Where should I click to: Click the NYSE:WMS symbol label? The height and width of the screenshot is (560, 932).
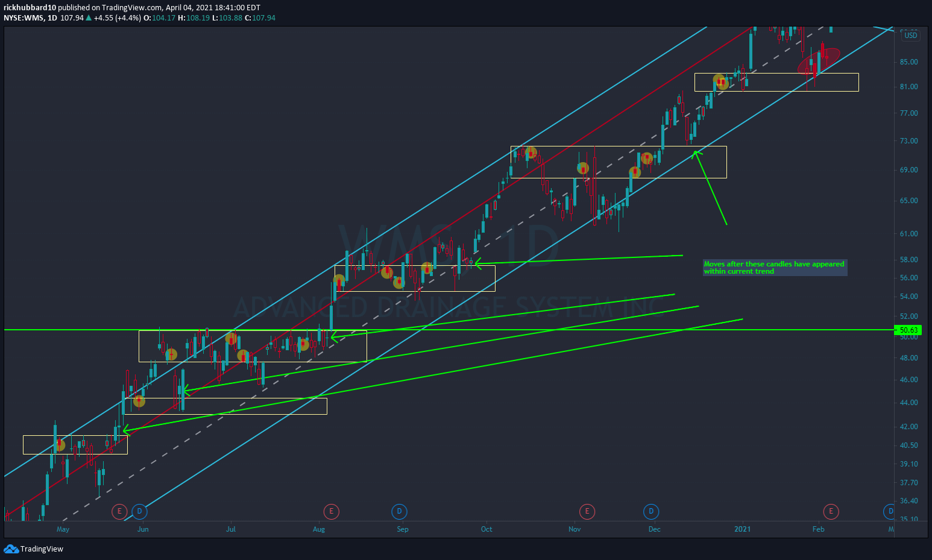24,18
